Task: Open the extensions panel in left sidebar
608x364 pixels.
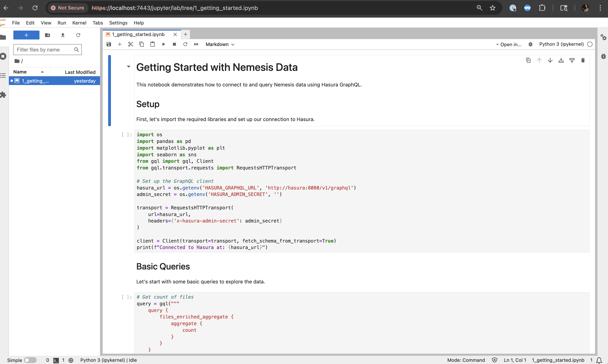Action: click(3, 95)
